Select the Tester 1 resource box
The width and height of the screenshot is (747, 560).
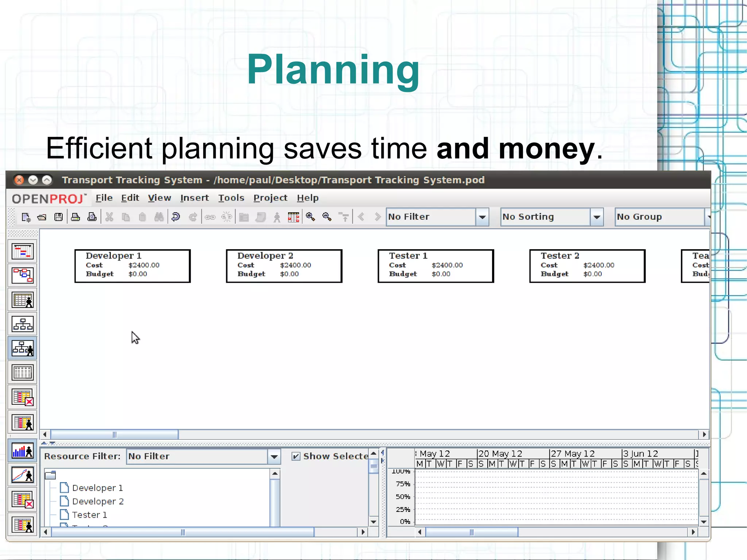(x=436, y=266)
